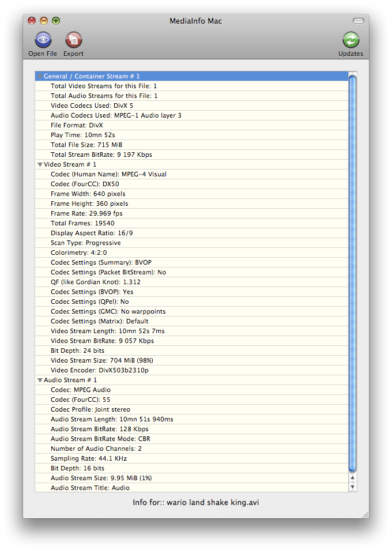Click the blue vertical scrollbar thumb
Screen dimensions: 392x550
coord(352,274)
